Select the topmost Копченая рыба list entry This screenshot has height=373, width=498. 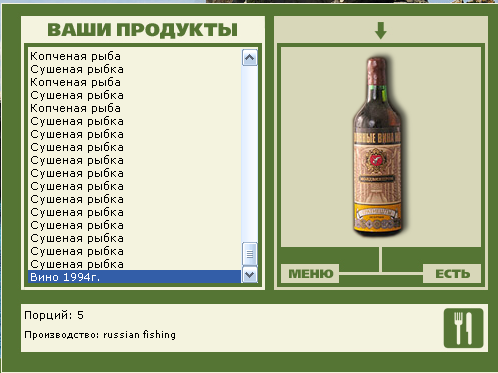134,56
